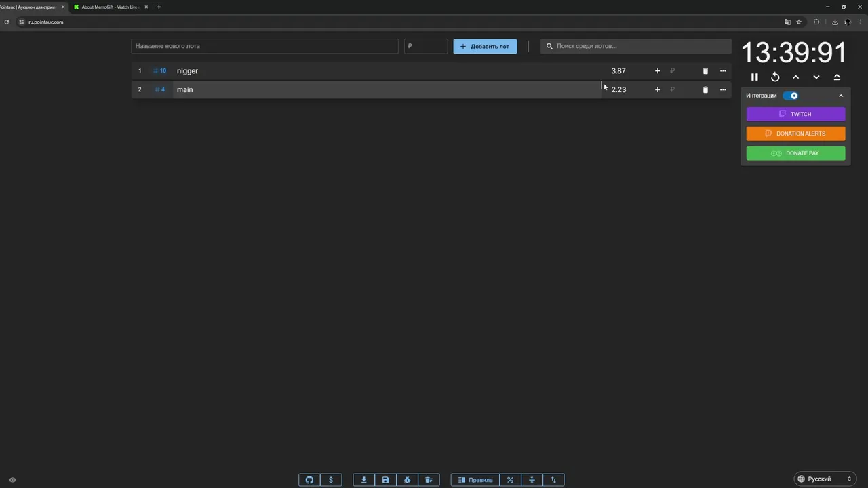Reload the page
This screenshot has height=488, width=868.
(7, 22)
